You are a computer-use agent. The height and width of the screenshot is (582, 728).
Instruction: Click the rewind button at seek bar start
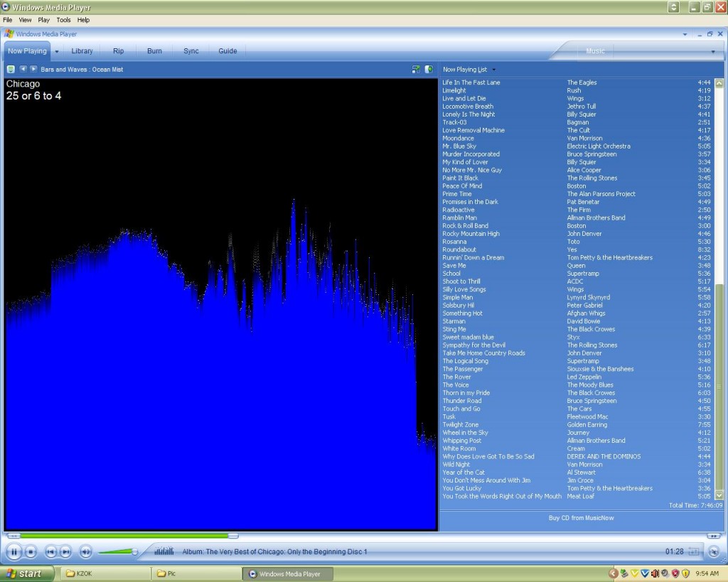pos(13,536)
